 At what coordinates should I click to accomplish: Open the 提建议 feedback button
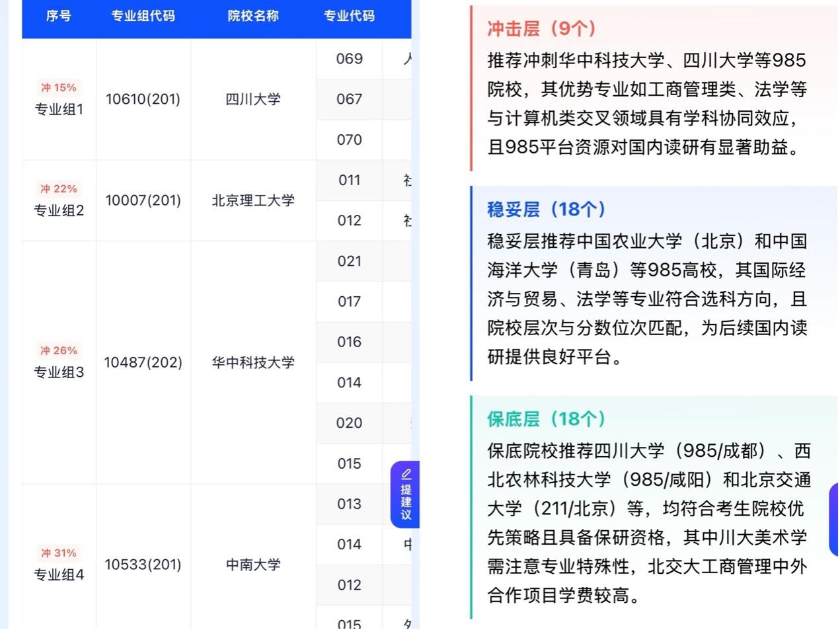405,494
